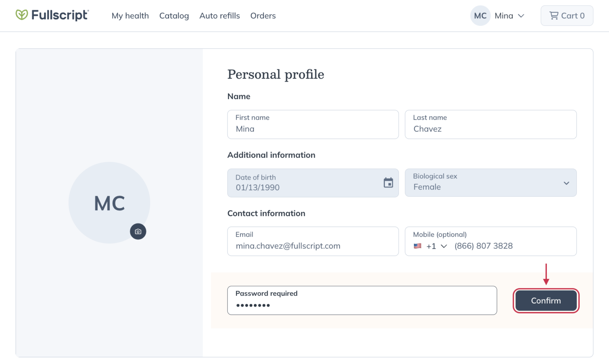Click the Fullscript logo
The height and width of the screenshot is (364, 609).
click(52, 15)
